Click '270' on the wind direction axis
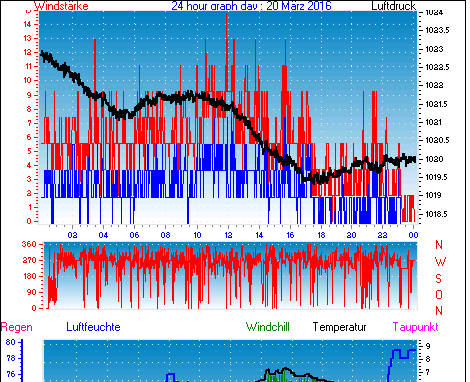 [x=29, y=260]
